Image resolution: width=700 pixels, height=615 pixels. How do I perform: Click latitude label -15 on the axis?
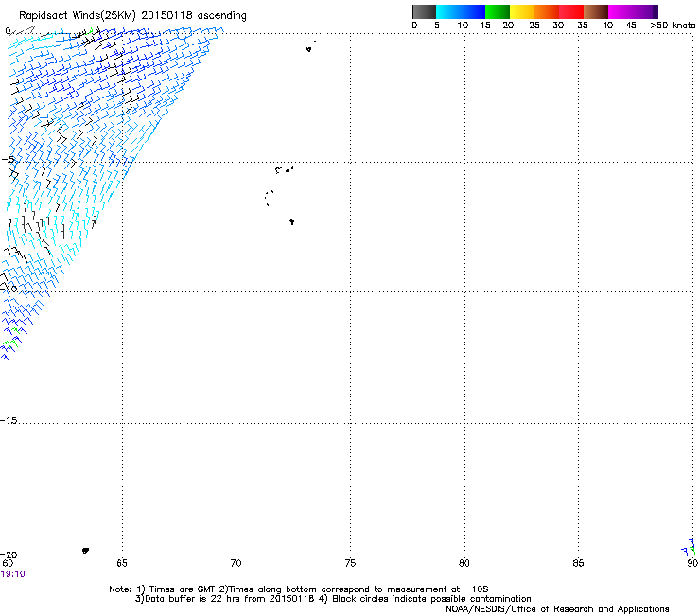[9, 421]
